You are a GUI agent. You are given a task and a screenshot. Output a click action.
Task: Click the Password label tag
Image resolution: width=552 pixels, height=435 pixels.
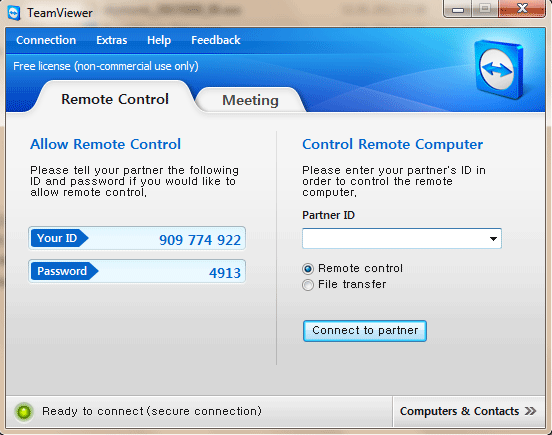coord(64,271)
